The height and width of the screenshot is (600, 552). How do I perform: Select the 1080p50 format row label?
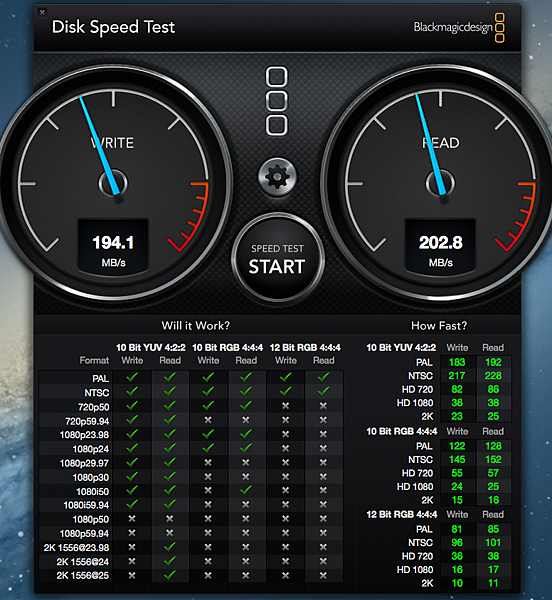pyautogui.click(x=91, y=519)
